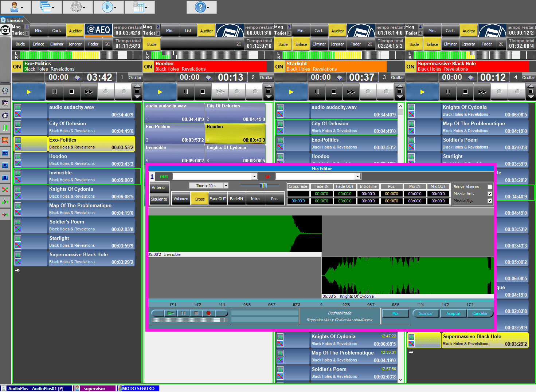Adjust the Mix Editor zoom slider handle
Image resolution: width=536 pixels, height=392 pixels.
click(263, 186)
